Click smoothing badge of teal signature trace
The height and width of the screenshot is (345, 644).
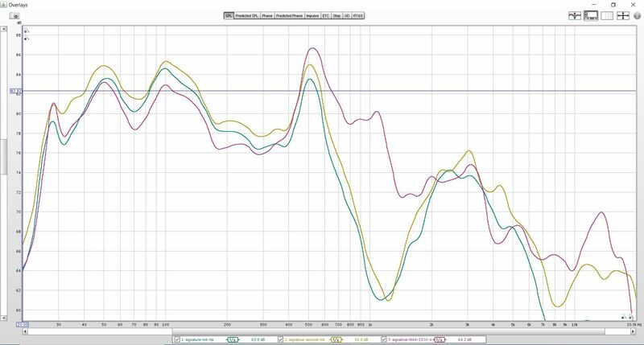click(x=233, y=339)
